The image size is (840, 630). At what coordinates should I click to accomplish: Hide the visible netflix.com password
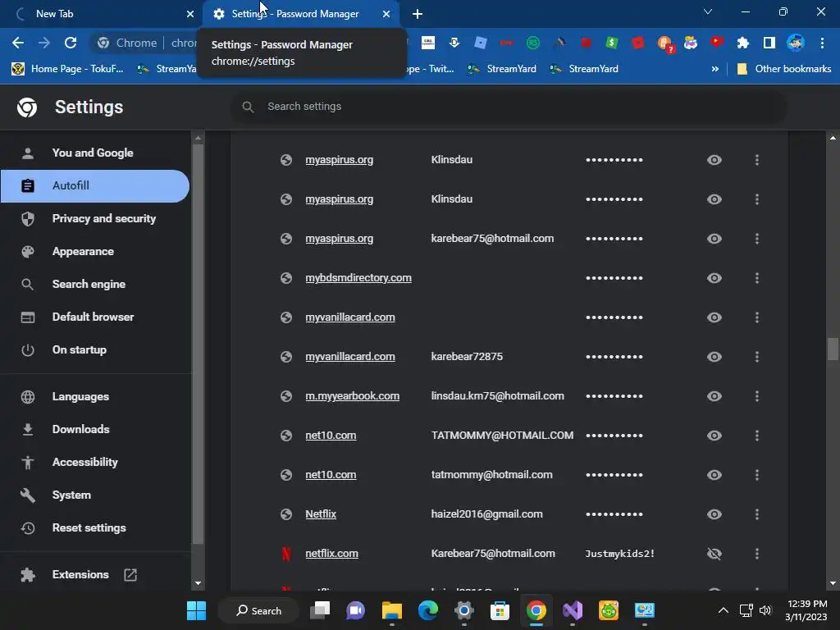pos(714,554)
